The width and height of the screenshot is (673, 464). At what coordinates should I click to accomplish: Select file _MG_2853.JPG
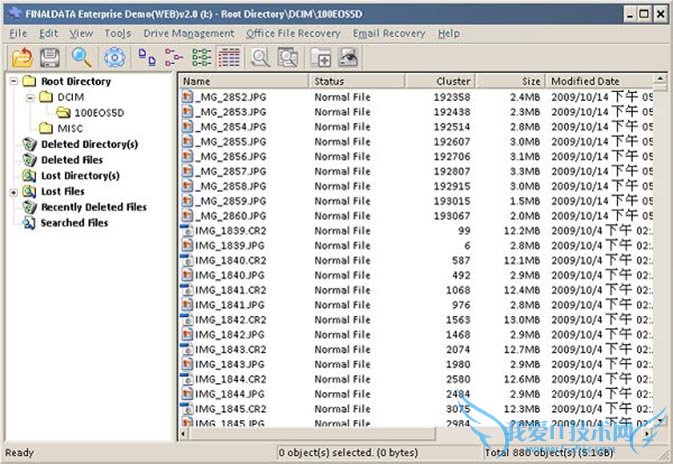pos(231,112)
